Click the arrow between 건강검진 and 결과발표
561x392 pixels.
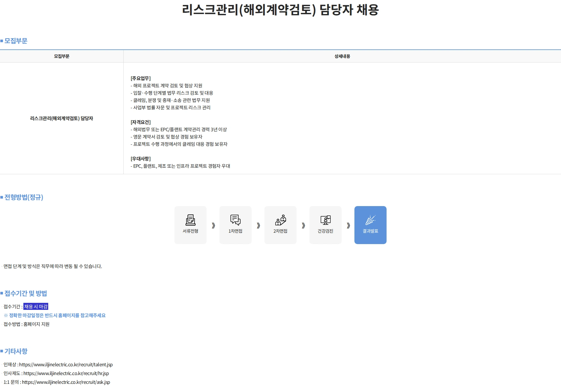coord(348,225)
